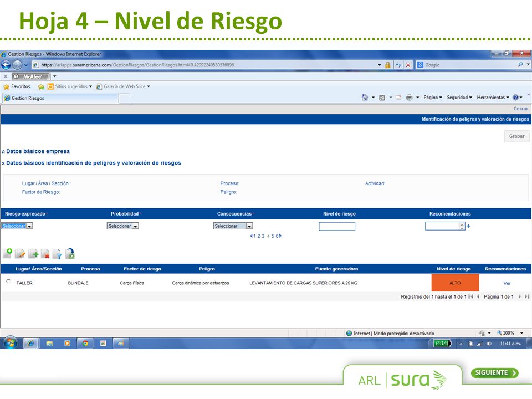The image size is (532, 399).
Task: Click the home icon in command bar
Action: tap(365, 98)
